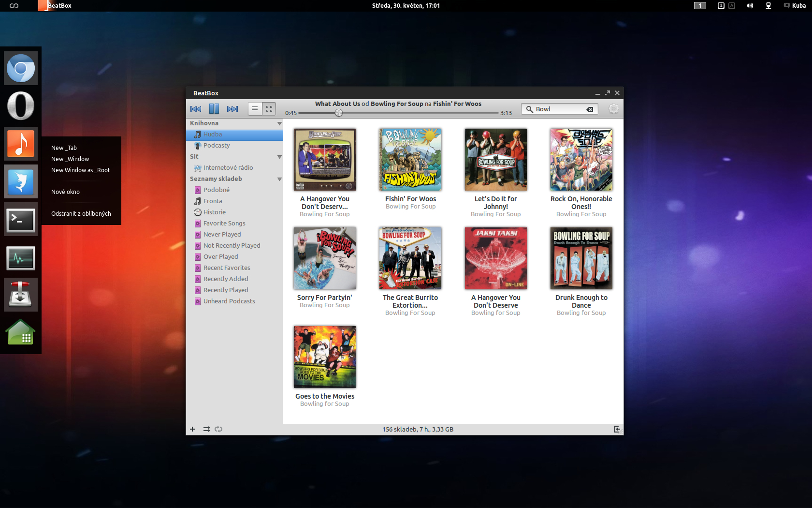Viewport: 812px width, 508px height.
Task: Choose Odstranit z oblíbených
Action: (81, 214)
